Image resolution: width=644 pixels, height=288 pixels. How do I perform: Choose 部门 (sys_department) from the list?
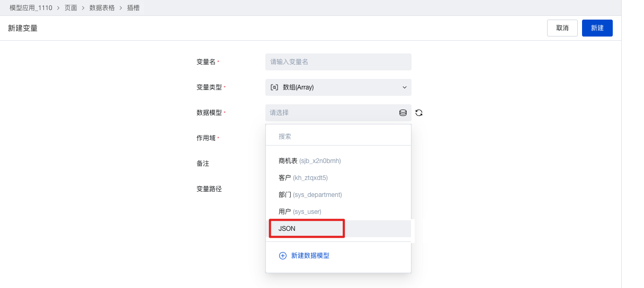[338, 195]
